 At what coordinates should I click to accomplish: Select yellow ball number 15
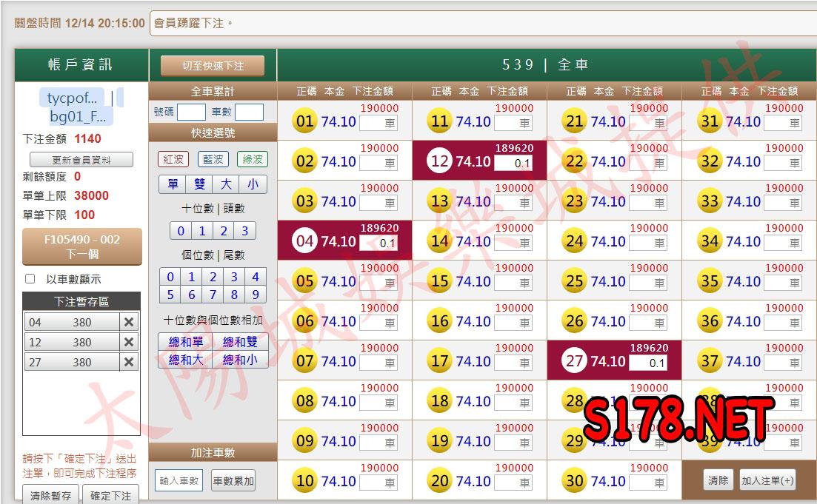pos(440,281)
